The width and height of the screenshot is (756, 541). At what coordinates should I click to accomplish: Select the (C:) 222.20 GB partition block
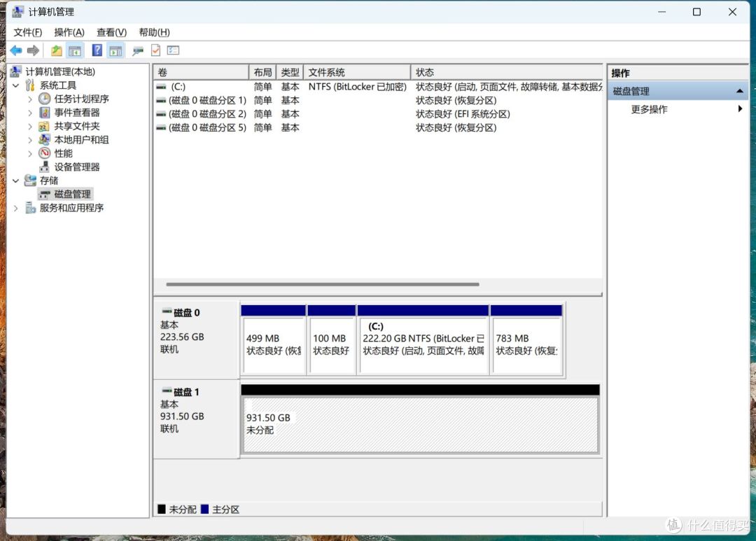[x=423, y=345]
